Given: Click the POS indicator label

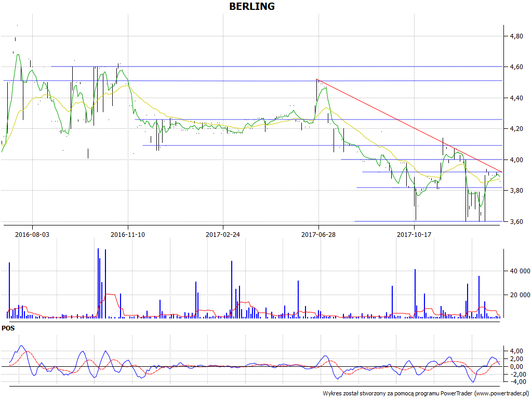Looking at the screenshot, I should pos(8,328).
